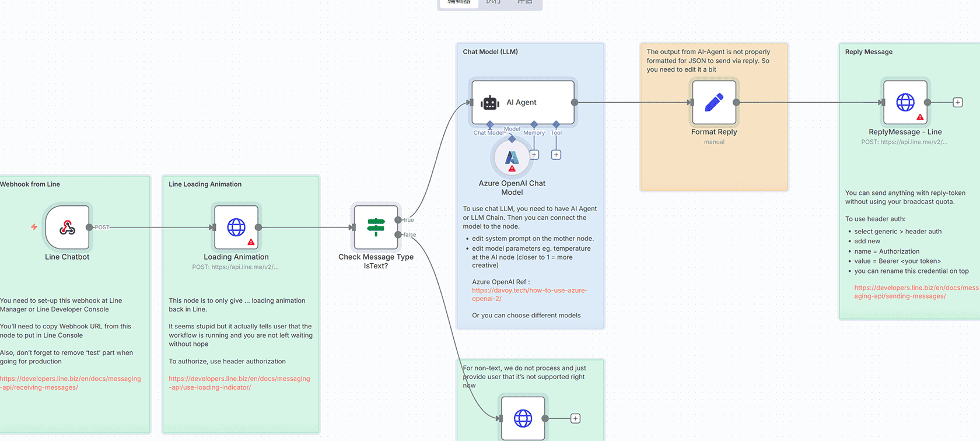The width and height of the screenshot is (980, 441).
Task: Click the Format Reply pencil node
Action: click(x=714, y=103)
